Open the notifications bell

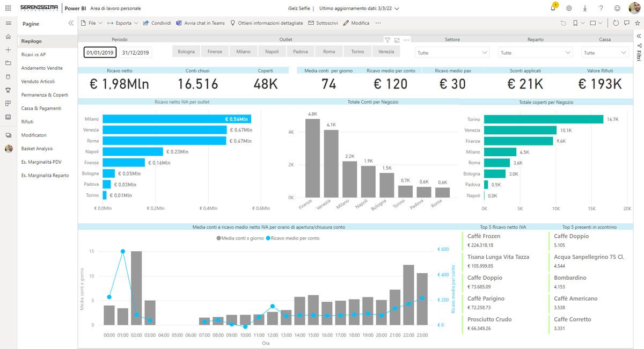(x=553, y=9)
